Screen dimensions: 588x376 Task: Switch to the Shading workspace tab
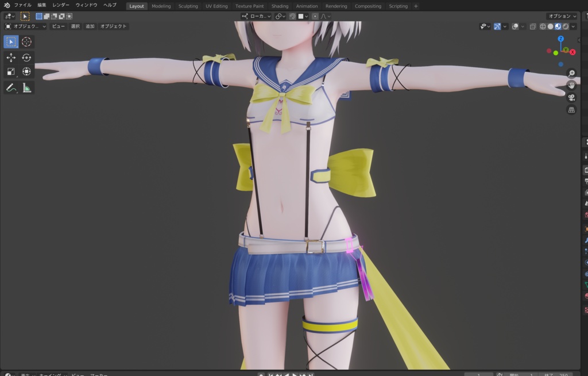click(x=279, y=6)
